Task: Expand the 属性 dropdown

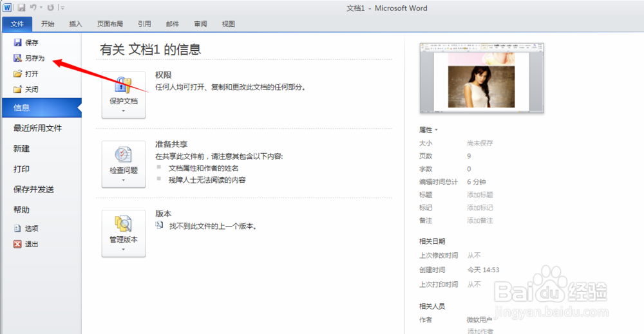Action: (428, 129)
